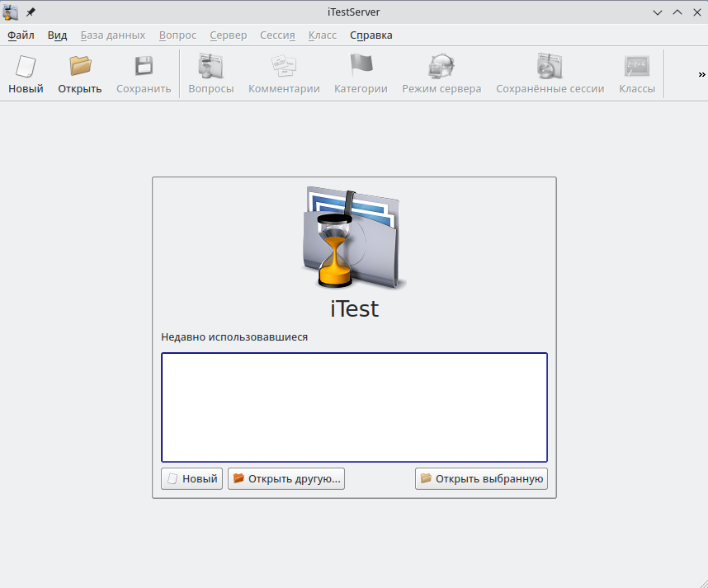Open Сохранённые сессии from toolbar
The width and height of the screenshot is (708, 588).
pyautogui.click(x=550, y=67)
